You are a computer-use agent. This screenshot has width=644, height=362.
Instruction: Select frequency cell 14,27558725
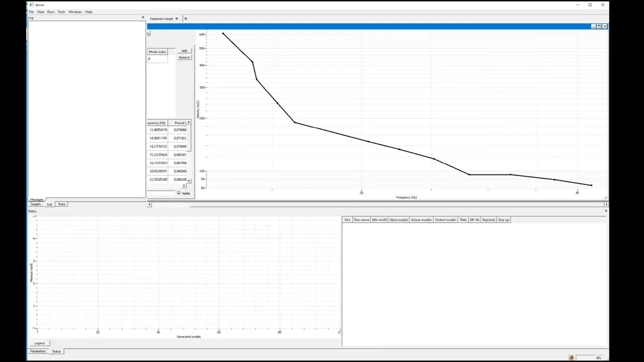[x=157, y=146]
